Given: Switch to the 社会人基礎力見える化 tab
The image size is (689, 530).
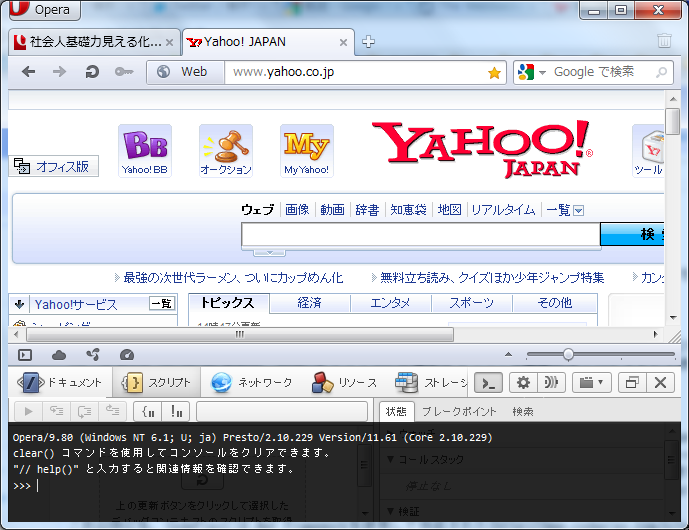Looking at the screenshot, I should click(94, 42).
